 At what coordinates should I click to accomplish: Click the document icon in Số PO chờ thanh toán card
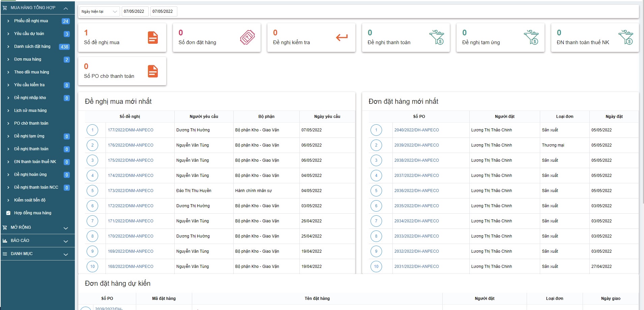click(x=153, y=71)
